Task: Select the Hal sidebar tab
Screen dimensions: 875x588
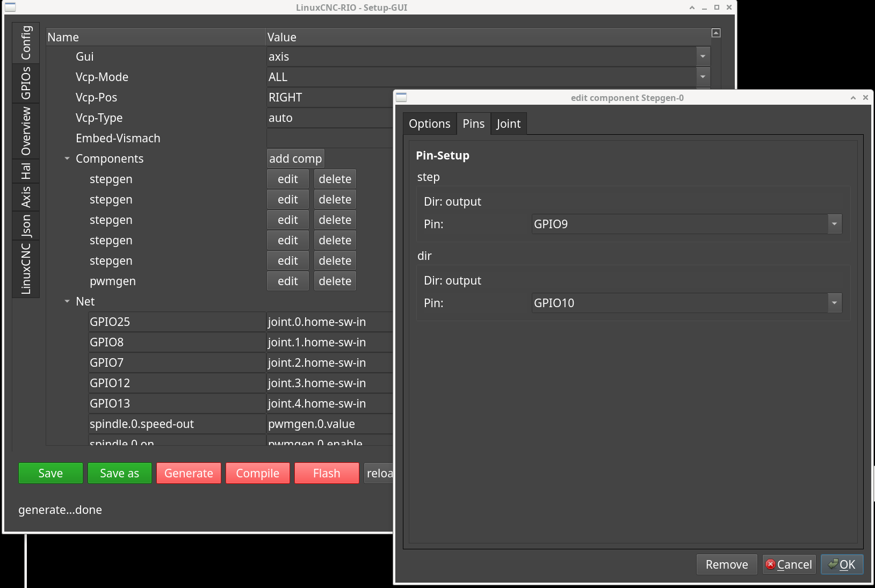Action: [x=26, y=171]
